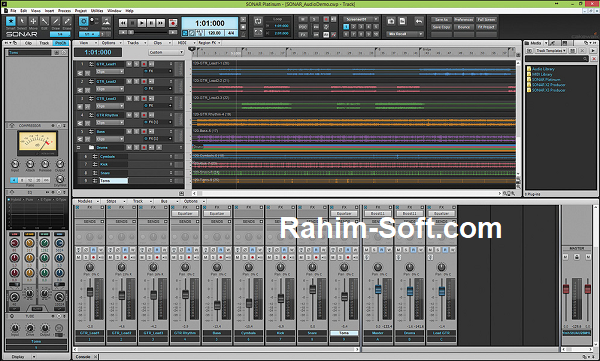Screen dimensions: 600x361
Task: Open the Edit menu
Action: pyautogui.click(x=24, y=11)
